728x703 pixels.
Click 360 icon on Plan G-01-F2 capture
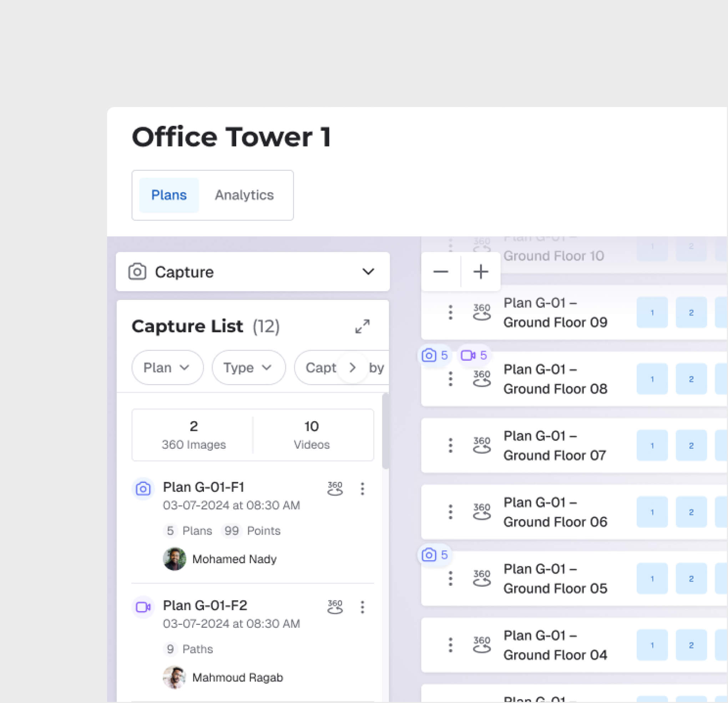point(335,607)
